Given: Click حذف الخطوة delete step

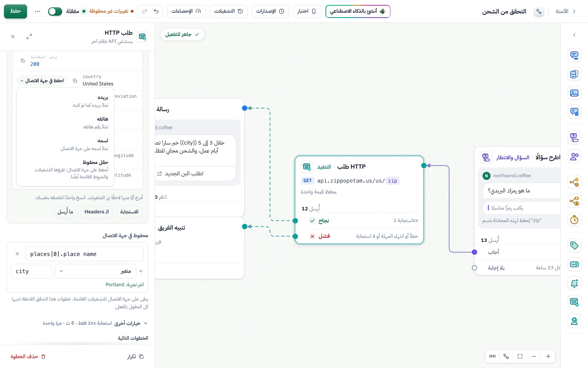Looking at the screenshot, I should coord(28,357).
